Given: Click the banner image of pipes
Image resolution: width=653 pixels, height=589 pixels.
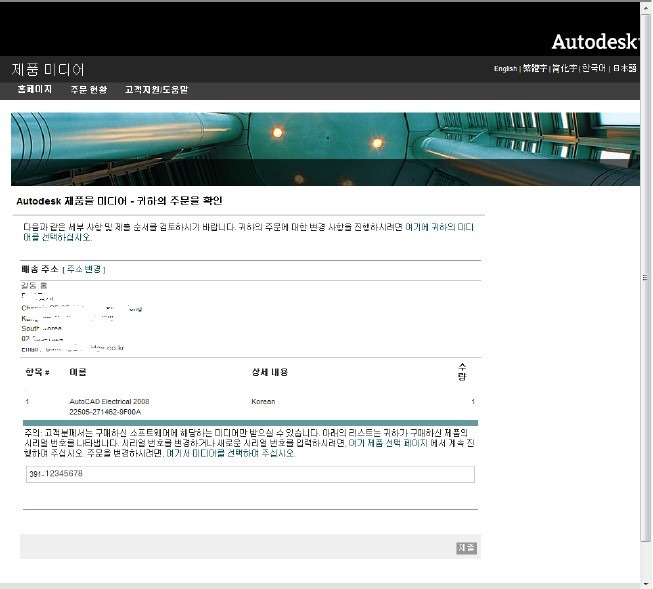Looking at the screenshot, I should [325, 149].
